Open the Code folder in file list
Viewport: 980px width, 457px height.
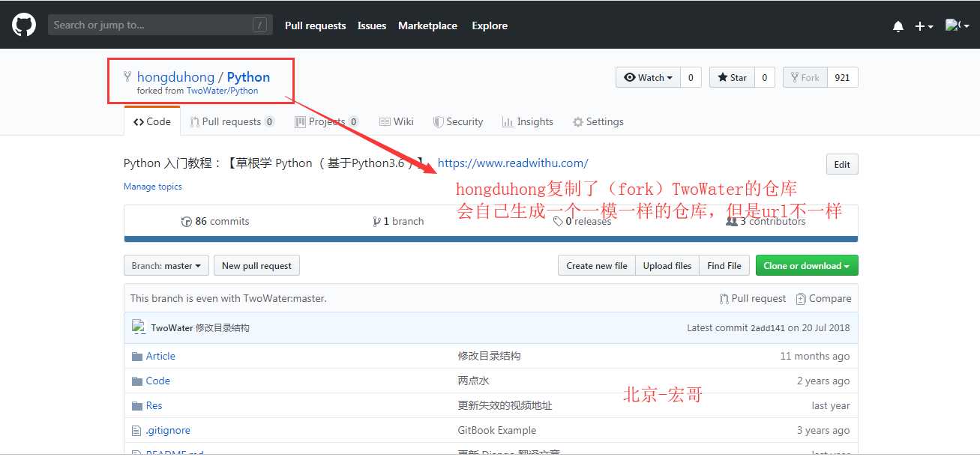coord(158,381)
